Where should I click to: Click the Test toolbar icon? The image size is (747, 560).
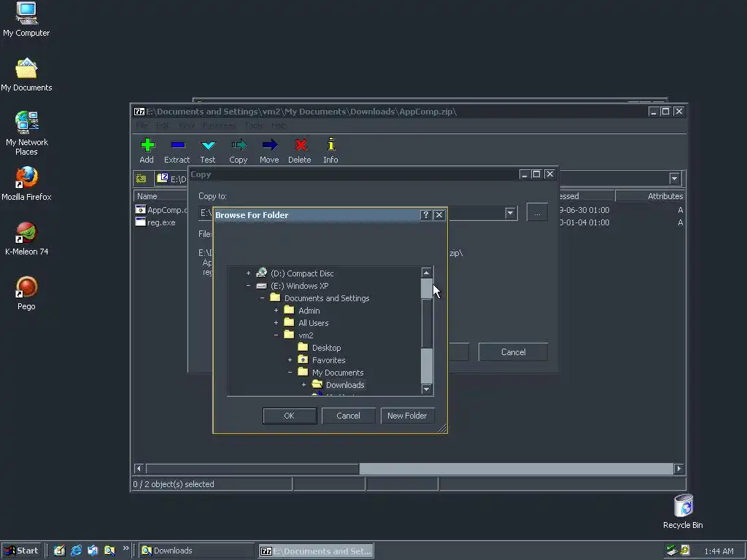coord(208,145)
